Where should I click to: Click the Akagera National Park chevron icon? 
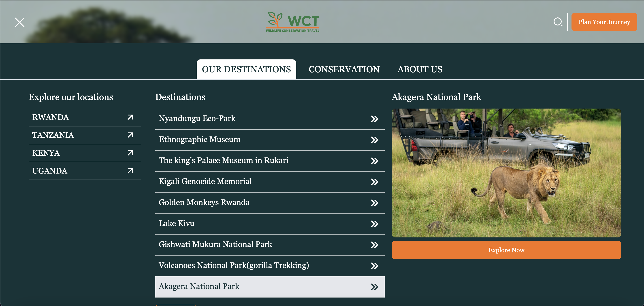pyautogui.click(x=374, y=287)
